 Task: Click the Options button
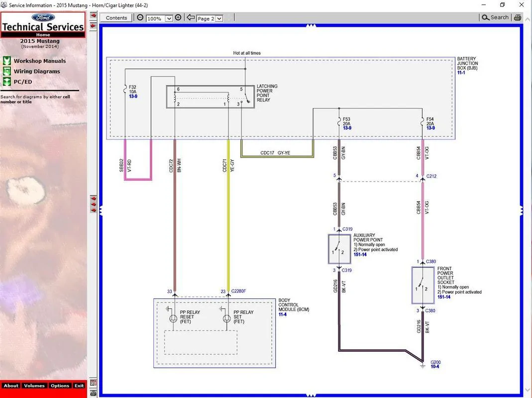60,386
